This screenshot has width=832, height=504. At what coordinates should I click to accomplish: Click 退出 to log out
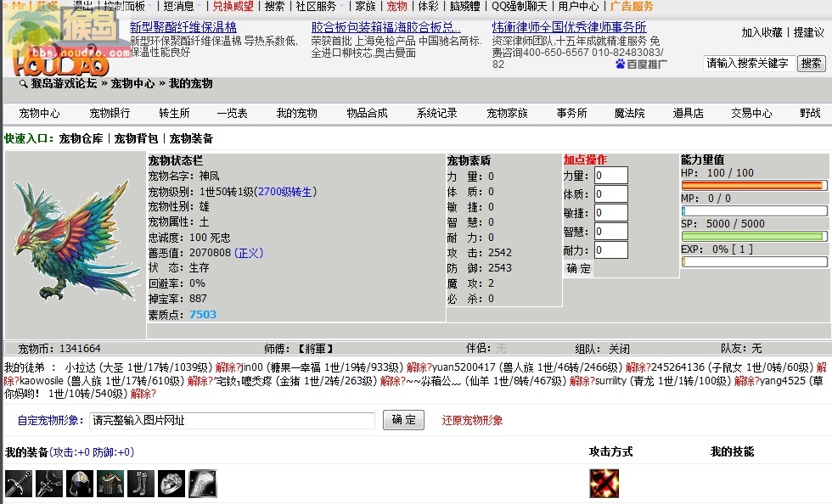82,7
